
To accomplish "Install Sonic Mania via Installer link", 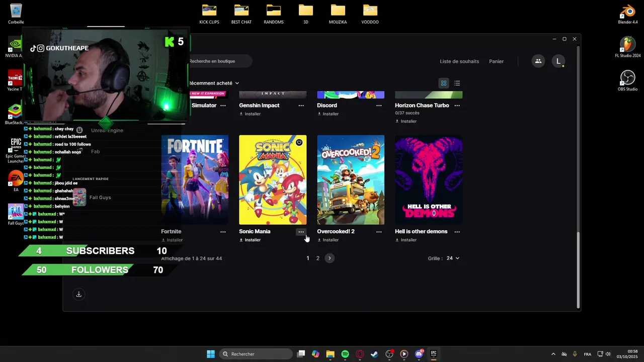I will [250, 240].
